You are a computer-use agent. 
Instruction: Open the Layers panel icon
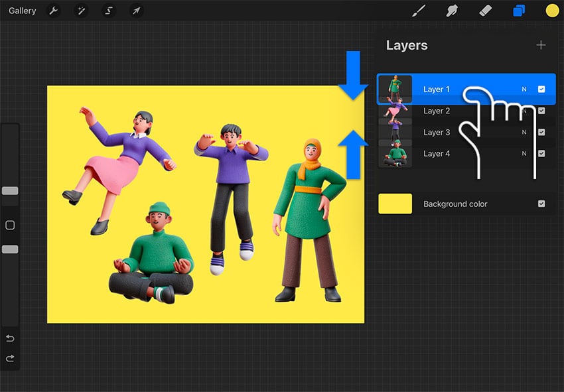click(518, 11)
